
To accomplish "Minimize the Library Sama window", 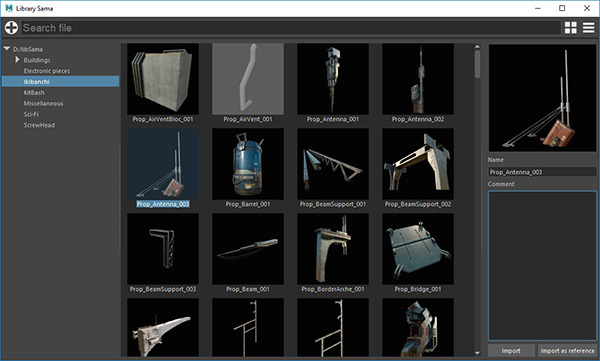I will point(538,8).
